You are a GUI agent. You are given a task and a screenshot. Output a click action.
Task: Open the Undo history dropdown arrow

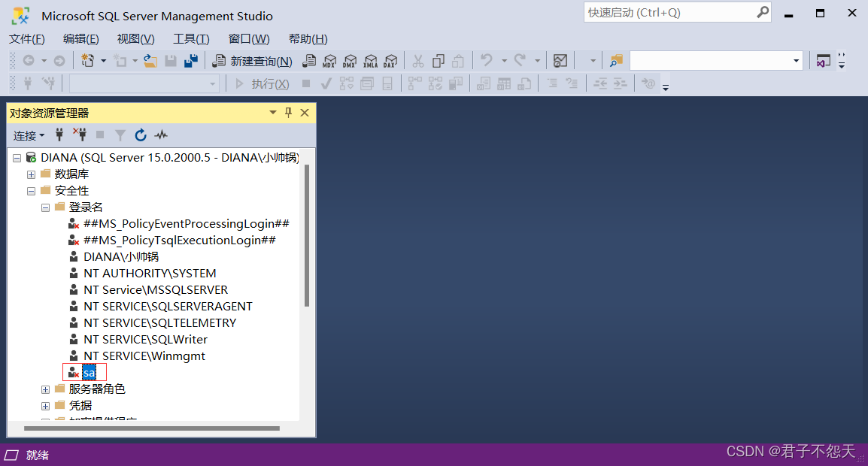tap(504, 60)
